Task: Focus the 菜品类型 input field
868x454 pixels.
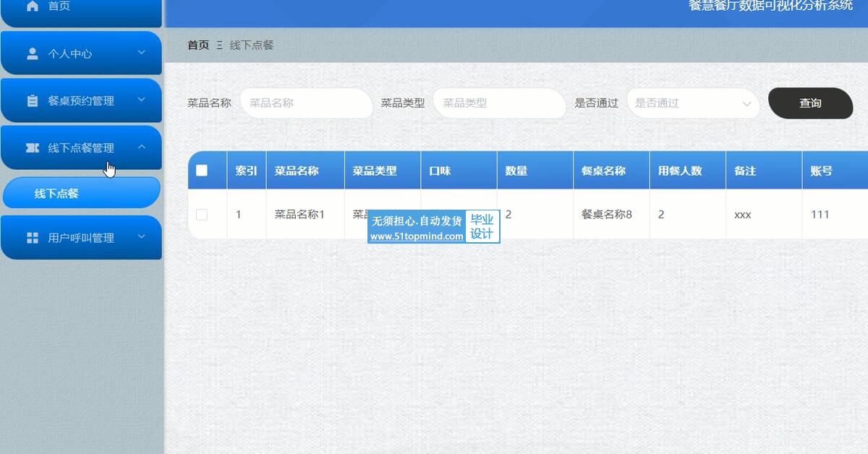Action: [499, 103]
